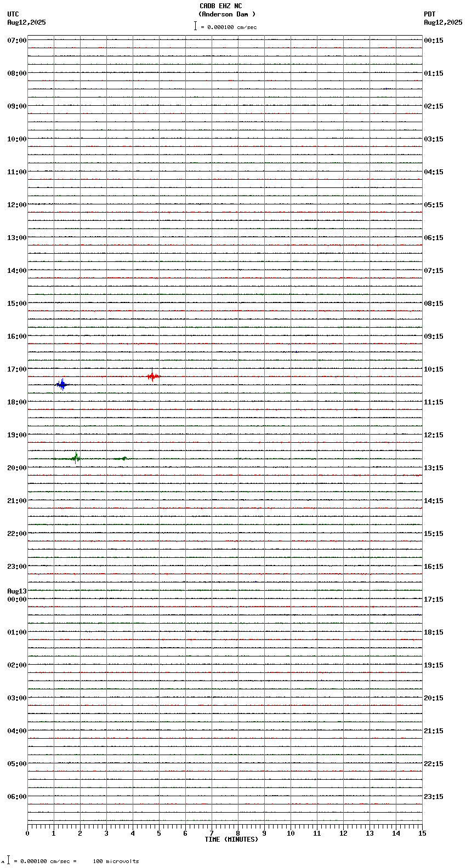The height and width of the screenshot is (868, 466).
Task: Click the '10' tick label on time axis
Action: click(291, 833)
